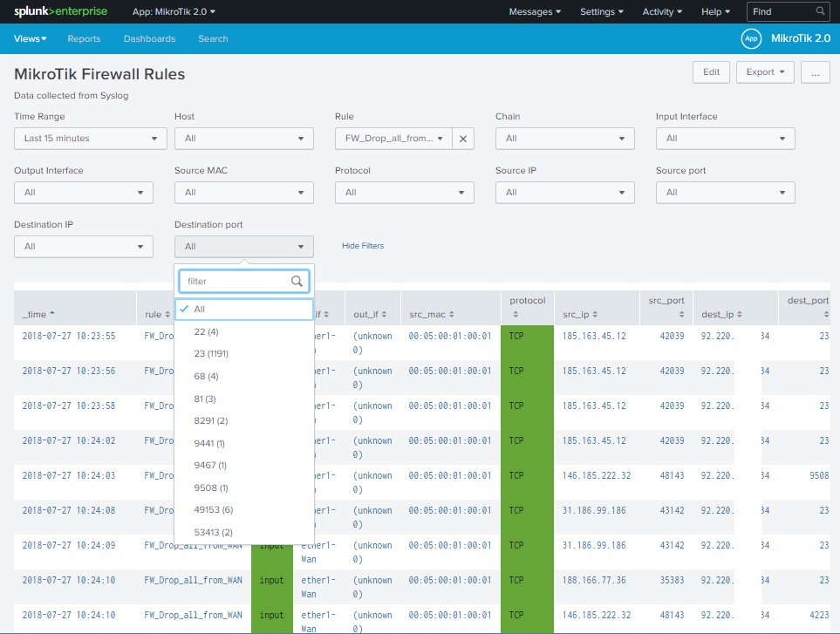Viewport: 840px width, 634px height.
Task: Click the Hide Filters link
Action: pos(363,246)
